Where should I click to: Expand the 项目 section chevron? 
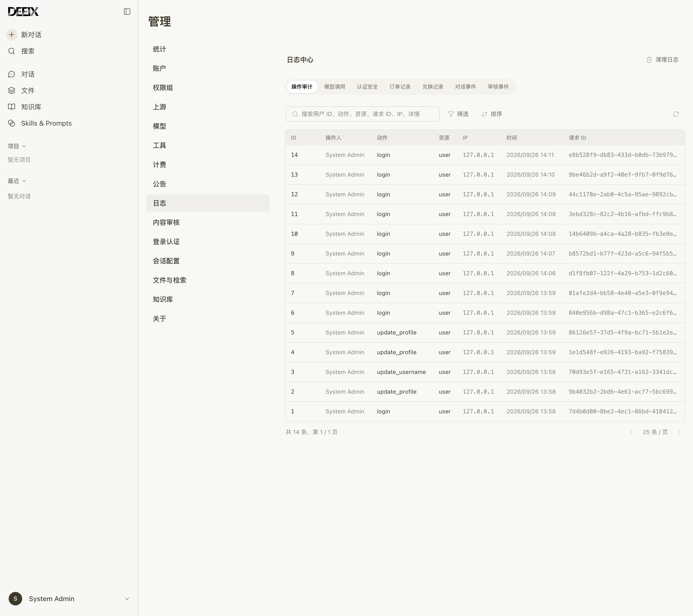24,147
